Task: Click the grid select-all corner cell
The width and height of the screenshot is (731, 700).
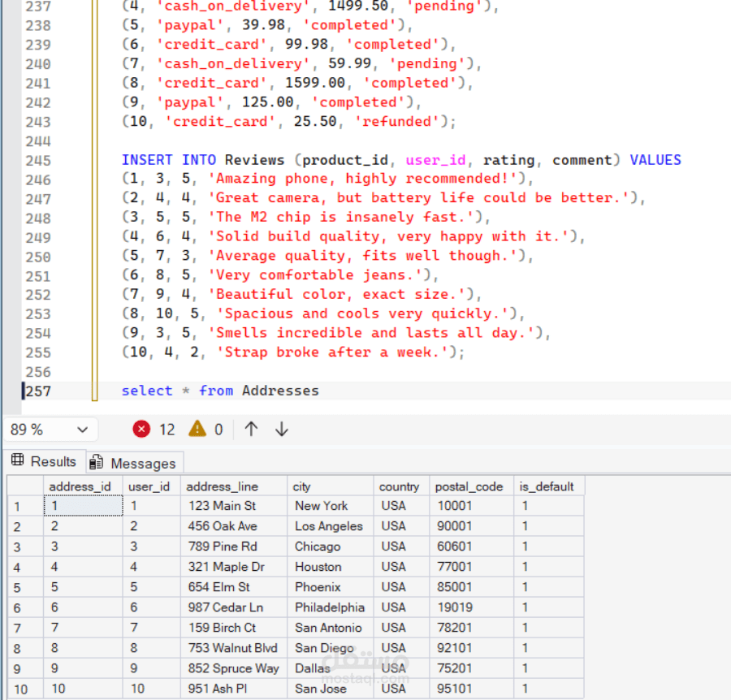Action: click(x=25, y=486)
